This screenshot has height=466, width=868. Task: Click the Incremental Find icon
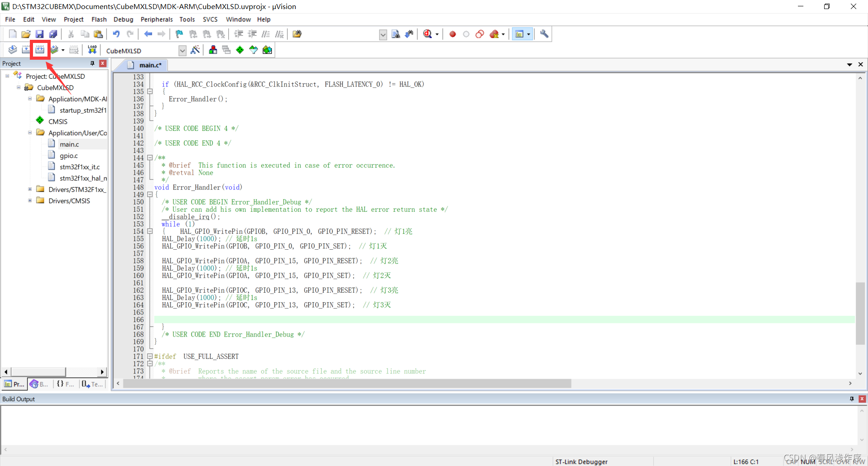409,34
